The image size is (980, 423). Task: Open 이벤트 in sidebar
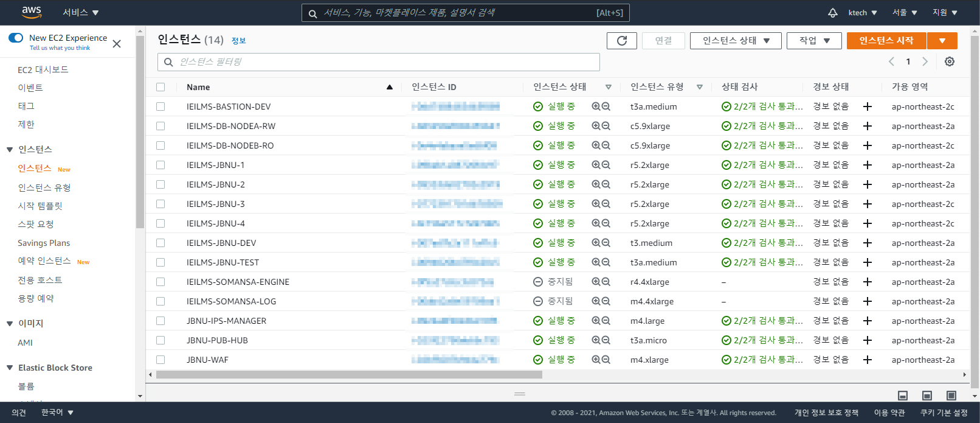click(x=30, y=88)
